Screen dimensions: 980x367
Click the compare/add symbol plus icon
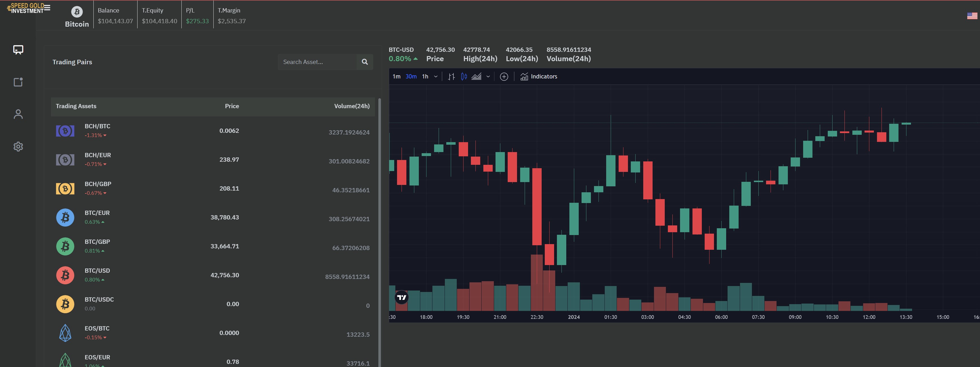[504, 76]
